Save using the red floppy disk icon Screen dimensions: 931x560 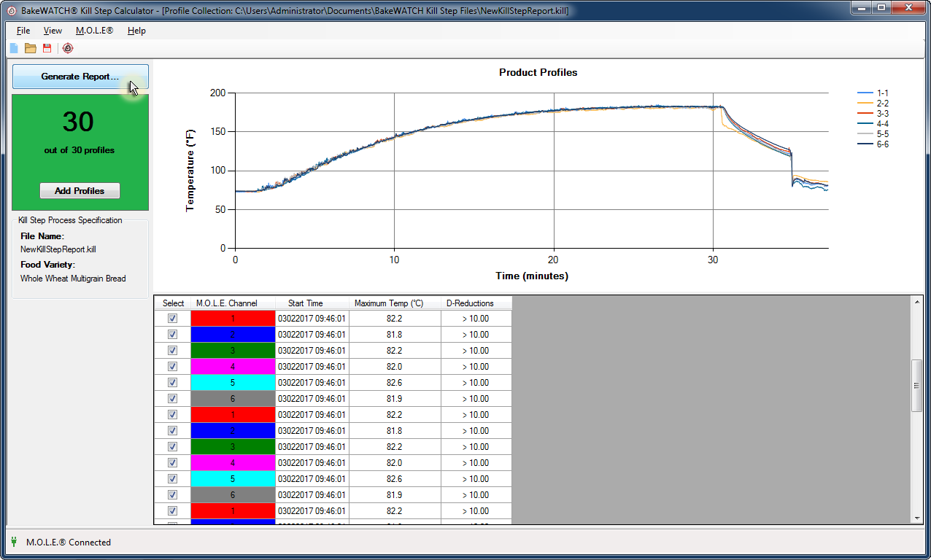47,48
